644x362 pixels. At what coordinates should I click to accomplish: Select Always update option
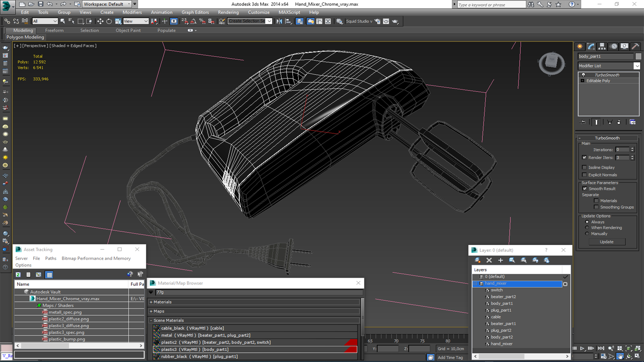pyautogui.click(x=587, y=222)
